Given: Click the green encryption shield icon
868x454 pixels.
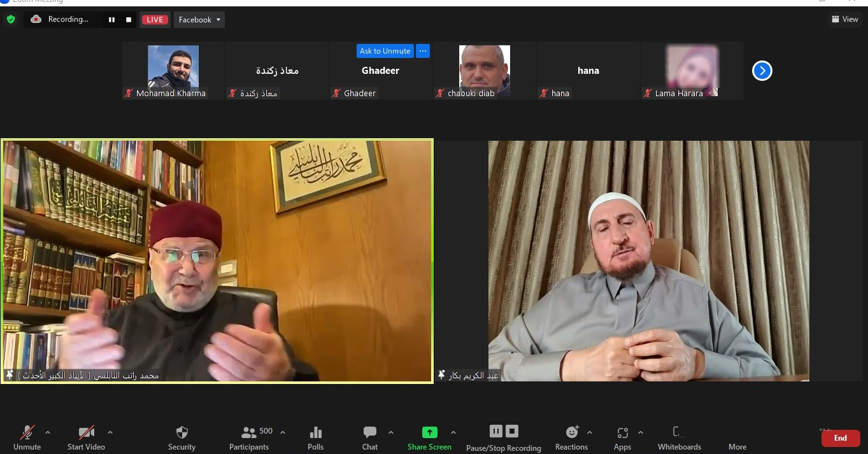Looking at the screenshot, I should pos(11,20).
